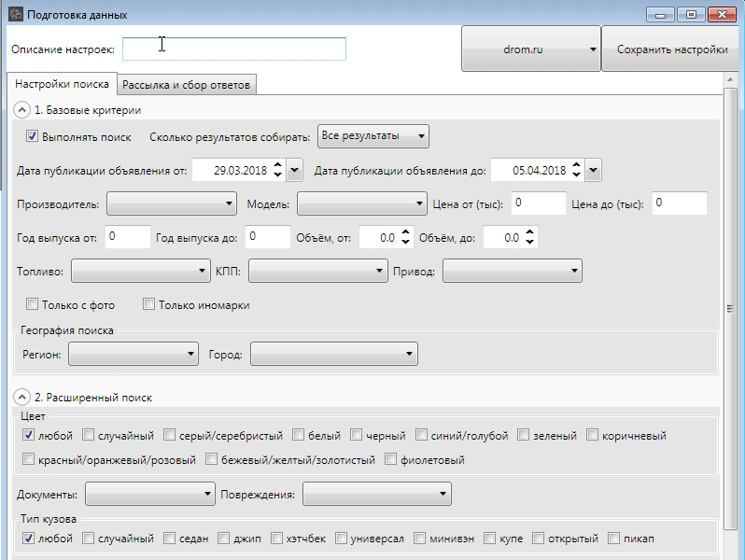Uncheck Выполнять поиск checkbox

point(32,136)
